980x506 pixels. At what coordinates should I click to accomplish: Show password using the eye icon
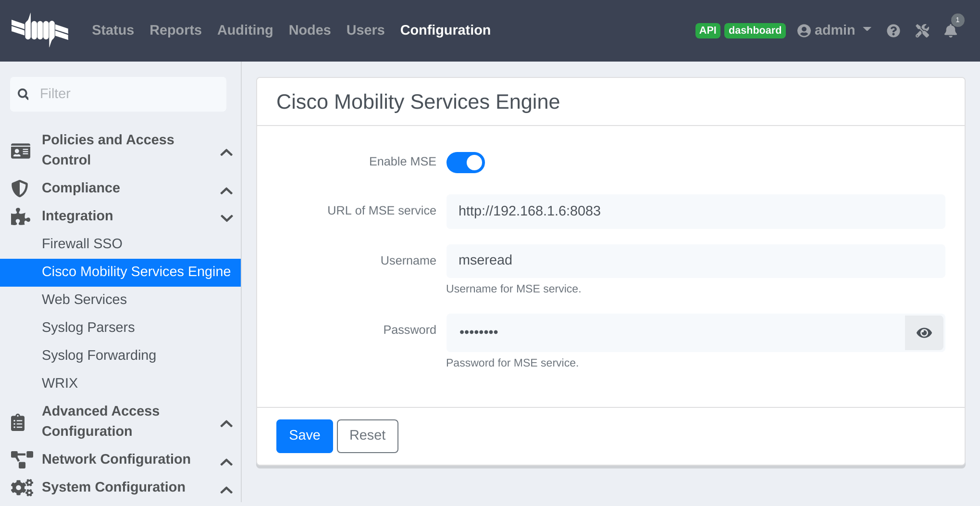[x=924, y=333]
